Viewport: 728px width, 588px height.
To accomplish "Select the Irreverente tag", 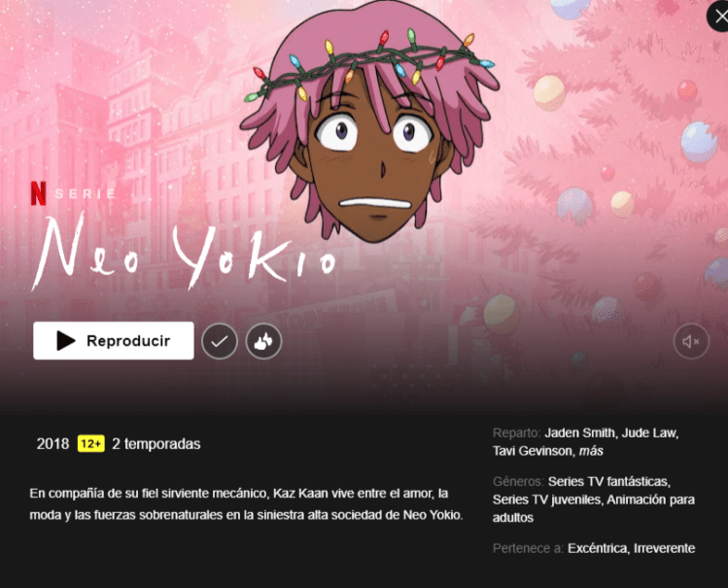I will (x=665, y=548).
